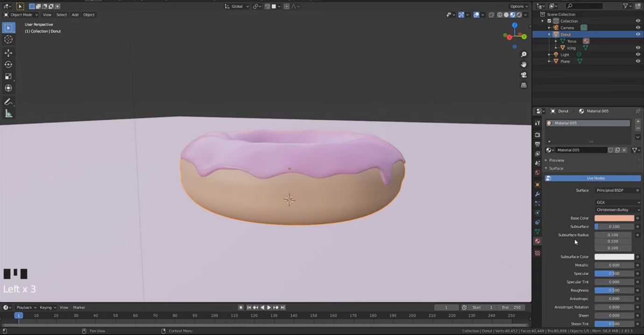Select the Rotate tool
644x335 pixels.
click(x=8, y=64)
